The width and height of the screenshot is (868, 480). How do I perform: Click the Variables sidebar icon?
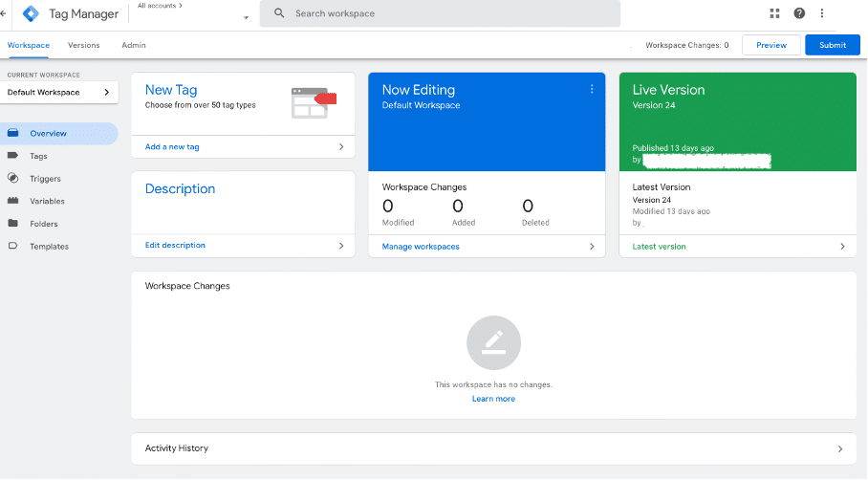[x=12, y=201]
